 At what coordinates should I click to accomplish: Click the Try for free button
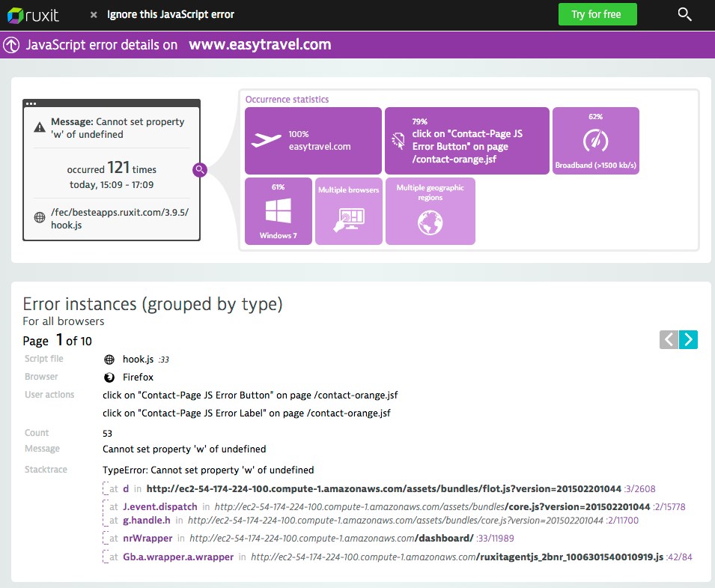pyautogui.click(x=597, y=14)
